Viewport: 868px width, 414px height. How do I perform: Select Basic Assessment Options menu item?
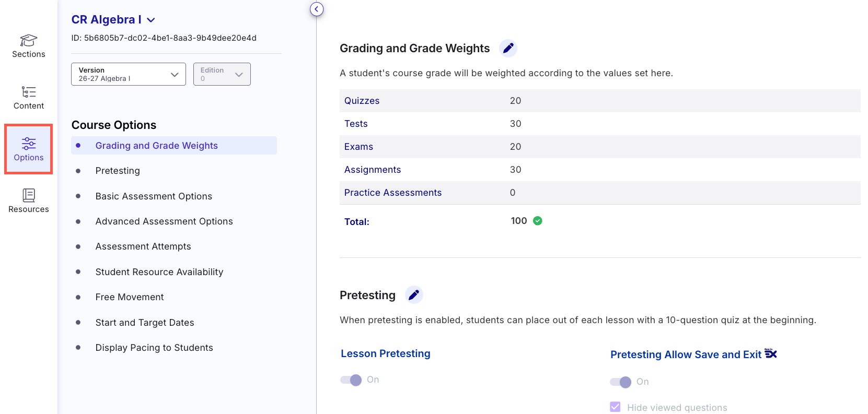(154, 196)
